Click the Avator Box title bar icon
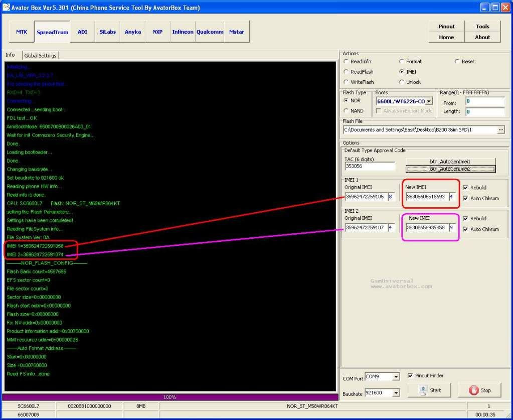The height and width of the screenshot is (420, 513). 6,7
